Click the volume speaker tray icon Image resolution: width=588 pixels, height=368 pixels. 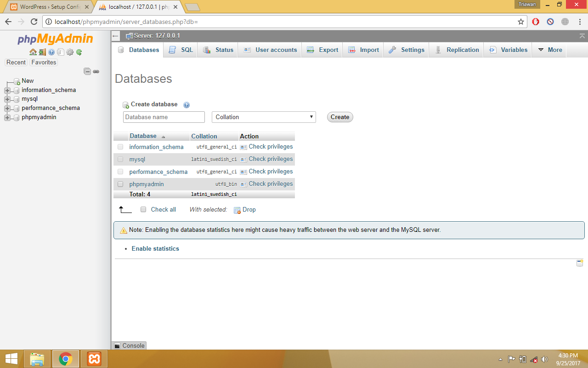[x=545, y=359]
